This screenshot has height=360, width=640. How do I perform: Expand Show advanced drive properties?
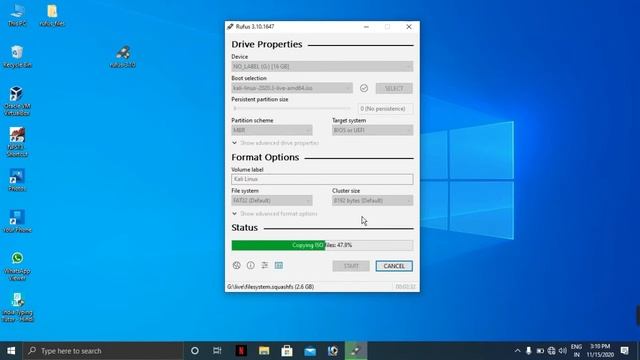pos(276,143)
